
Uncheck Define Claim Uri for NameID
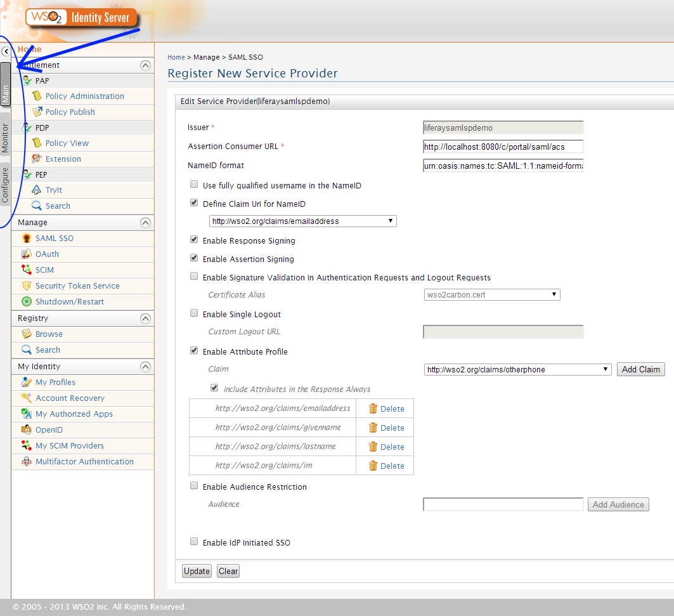pyautogui.click(x=194, y=202)
